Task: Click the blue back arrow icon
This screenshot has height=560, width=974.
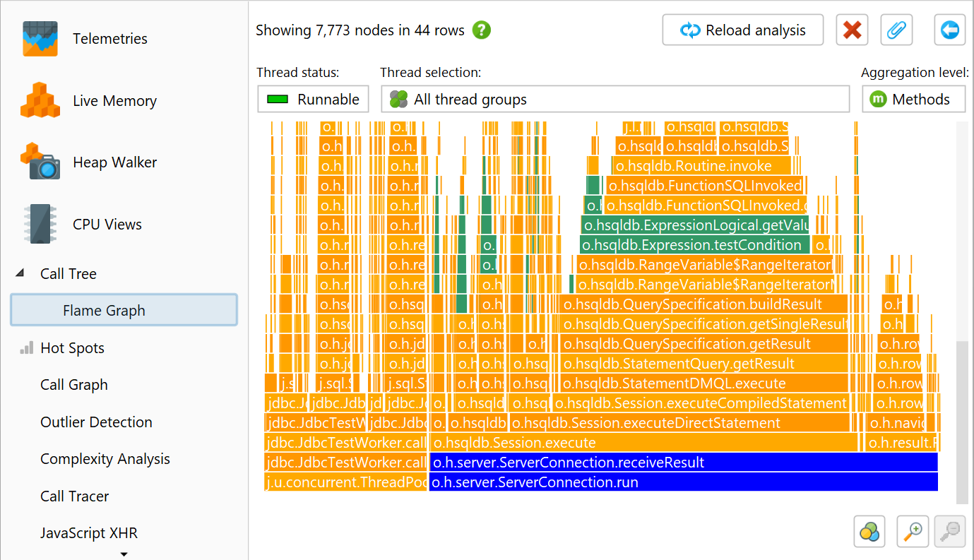Action: point(950,30)
